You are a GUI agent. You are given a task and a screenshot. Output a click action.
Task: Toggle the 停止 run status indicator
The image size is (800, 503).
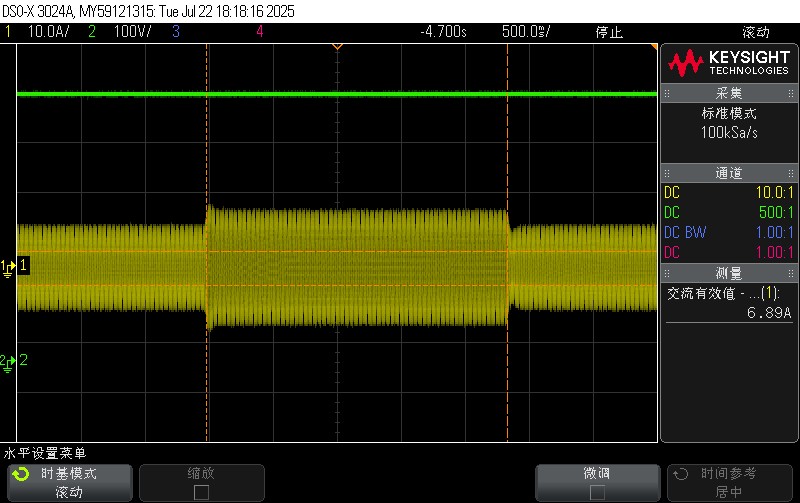[x=609, y=31]
